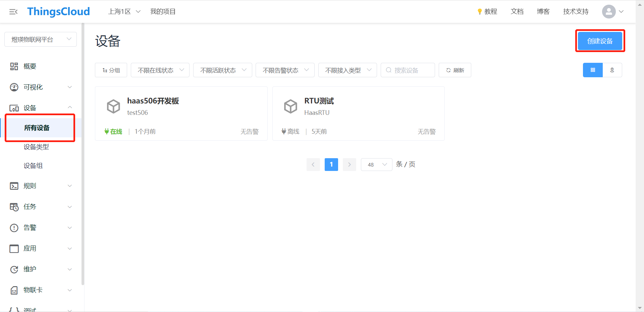The image size is (644, 312).
Task: Open the haas506开发板 device card
Action: click(181, 114)
